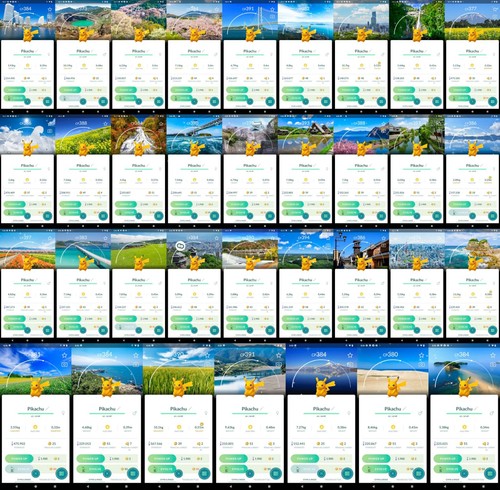Evolve the Pikachu on the sand dunes screen
500x490 pixels.
376,469
